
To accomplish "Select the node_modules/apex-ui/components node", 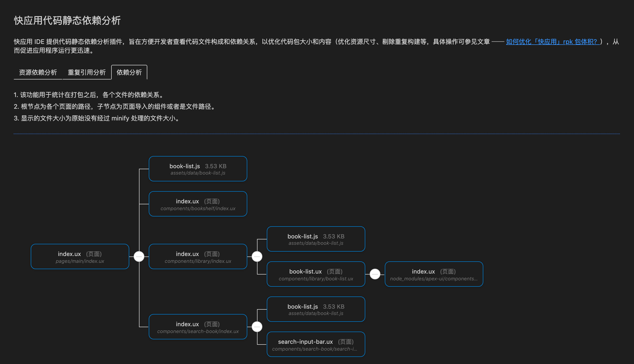I will (434, 274).
